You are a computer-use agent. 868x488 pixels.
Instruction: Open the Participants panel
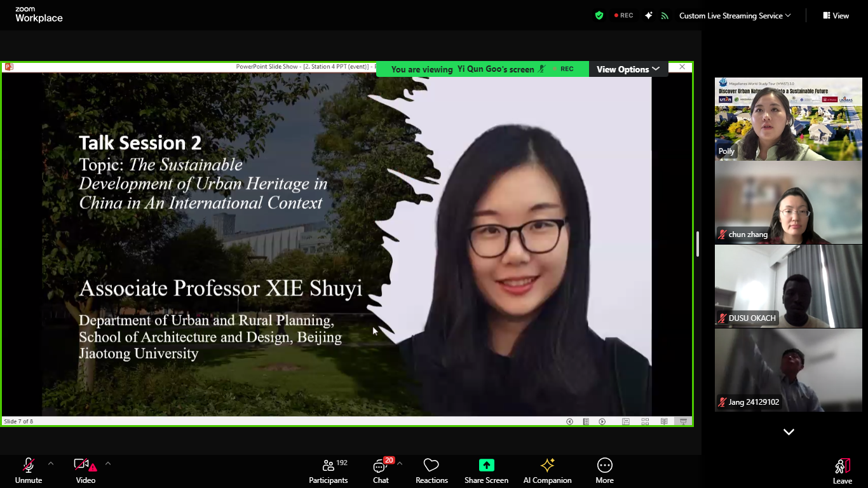pos(328,471)
